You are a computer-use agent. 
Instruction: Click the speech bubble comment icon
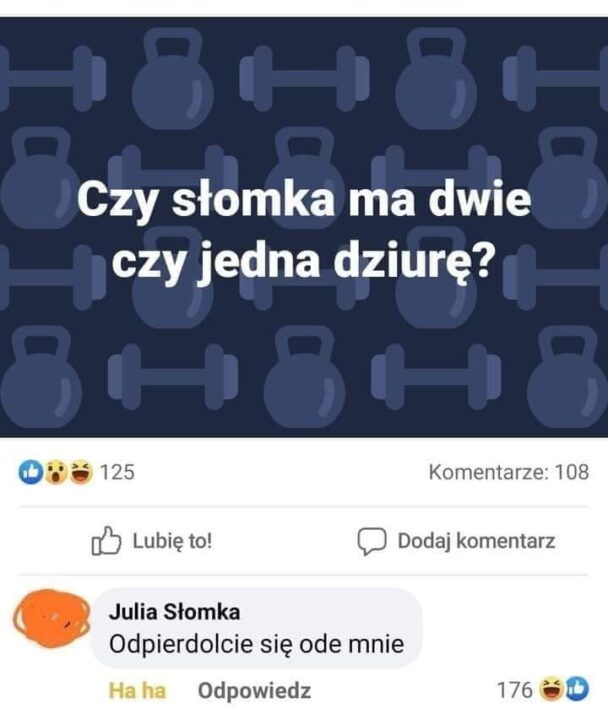(x=372, y=541)
